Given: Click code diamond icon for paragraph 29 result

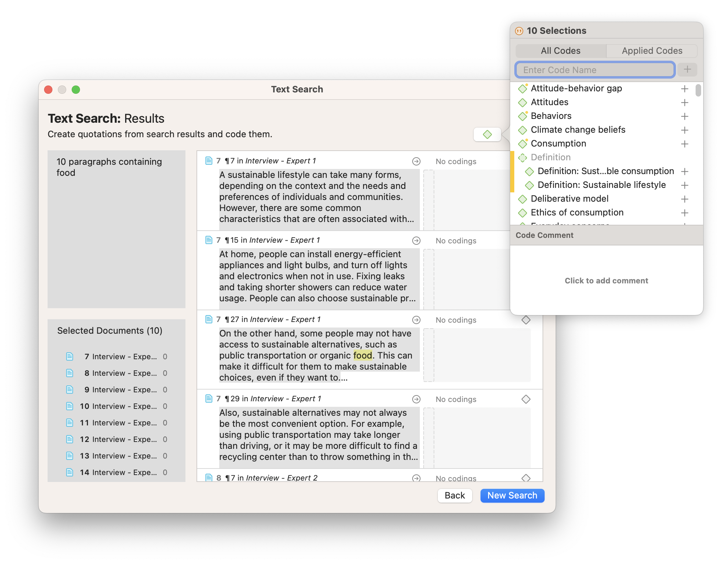Looking at the screenshot, I should point(526,399).
